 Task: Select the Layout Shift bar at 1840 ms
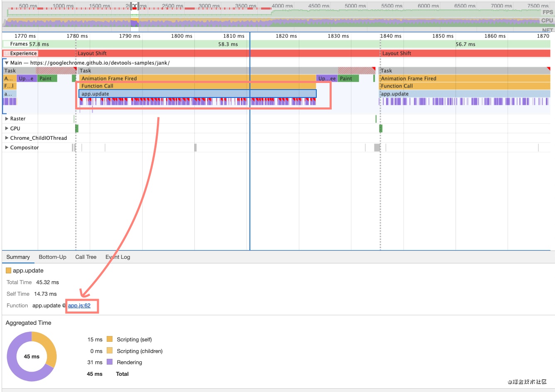tap(465, 54)
